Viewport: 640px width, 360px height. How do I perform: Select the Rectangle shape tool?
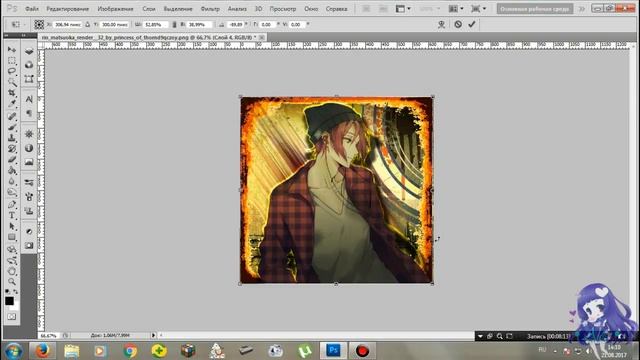[11, 238]
